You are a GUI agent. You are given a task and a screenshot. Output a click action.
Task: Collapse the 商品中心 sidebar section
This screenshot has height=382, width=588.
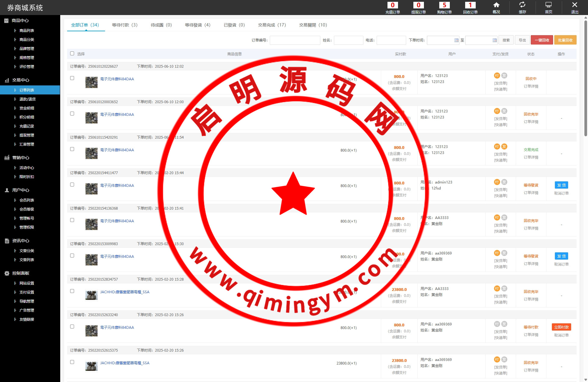[x=20, y=20]
